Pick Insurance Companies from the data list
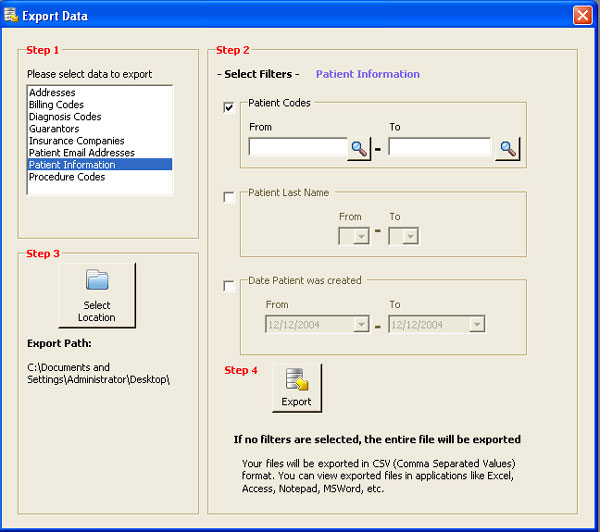Screen dimensions: 600x532 click(x=76, y=141)
